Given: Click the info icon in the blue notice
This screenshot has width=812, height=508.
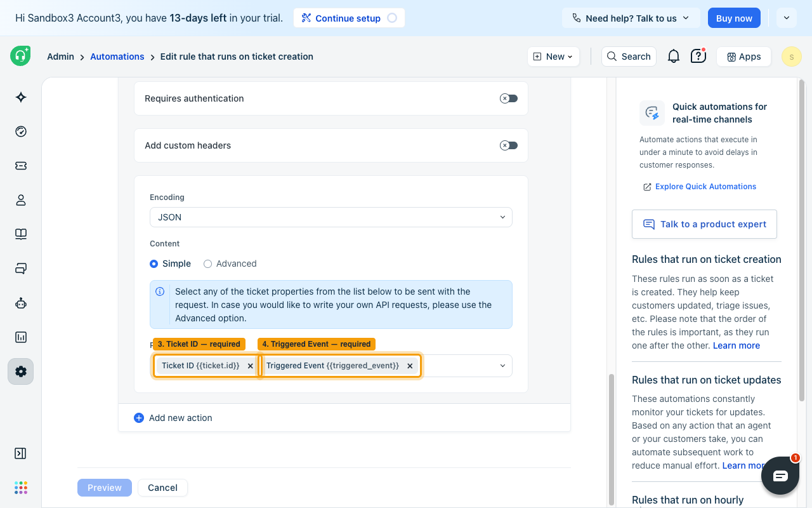Looking at the screenshot, I should [160, 292].
